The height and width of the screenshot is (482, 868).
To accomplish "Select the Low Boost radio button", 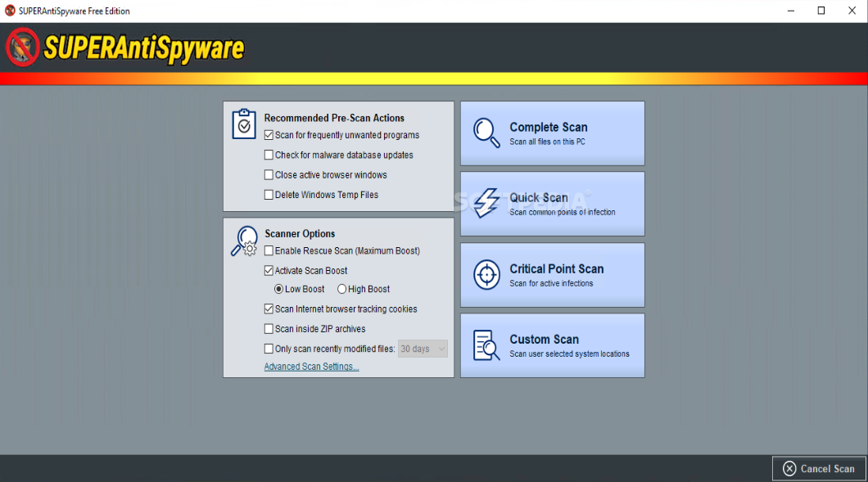I will coord(279,289).
